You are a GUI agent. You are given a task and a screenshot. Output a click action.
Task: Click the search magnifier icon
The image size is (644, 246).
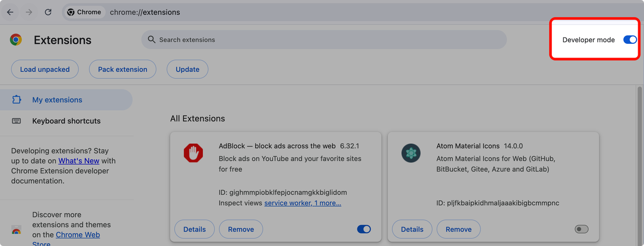click(x=152, y=40)
